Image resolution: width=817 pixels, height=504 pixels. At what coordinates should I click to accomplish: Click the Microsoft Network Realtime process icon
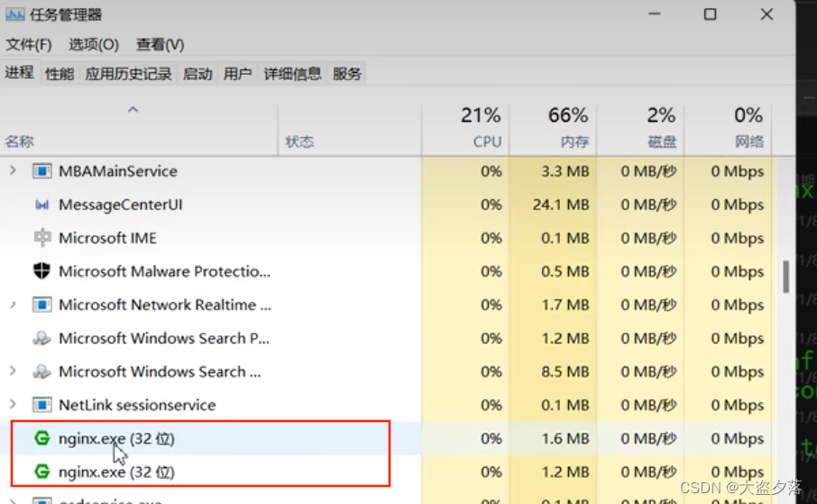tap(42, 305)
